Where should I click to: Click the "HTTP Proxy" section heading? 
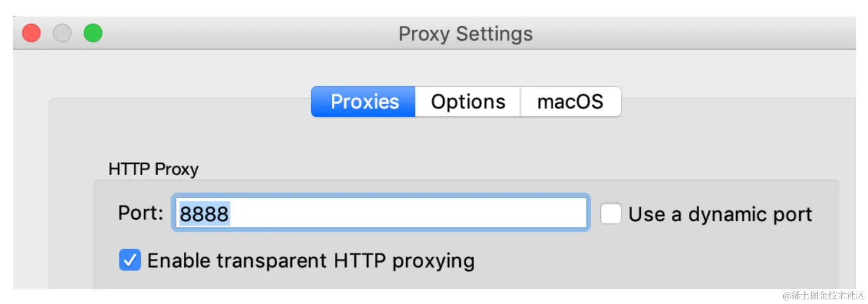[153, 169]
